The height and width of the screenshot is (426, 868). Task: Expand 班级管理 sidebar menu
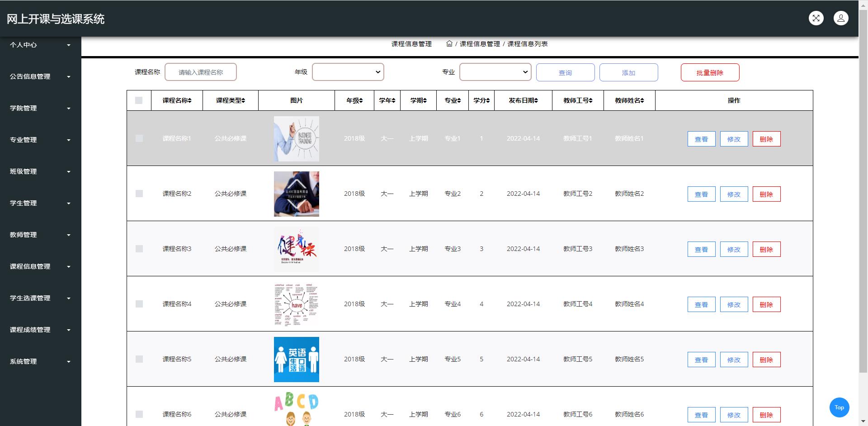click(x=40, y=171)
